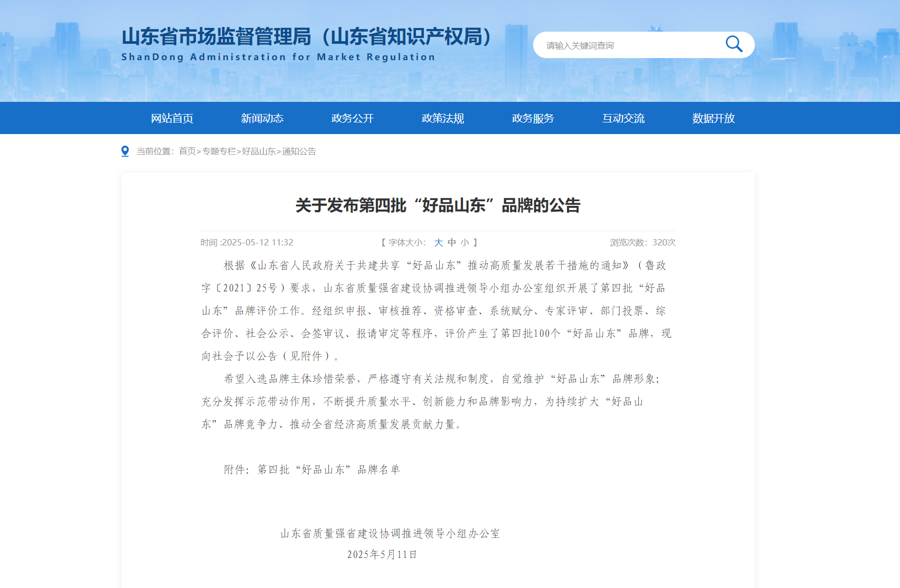Click the article title 关于发布第四批“好品山东”品牌的公告
Viewport: 900px width, 588px height.
coord(438,205)
